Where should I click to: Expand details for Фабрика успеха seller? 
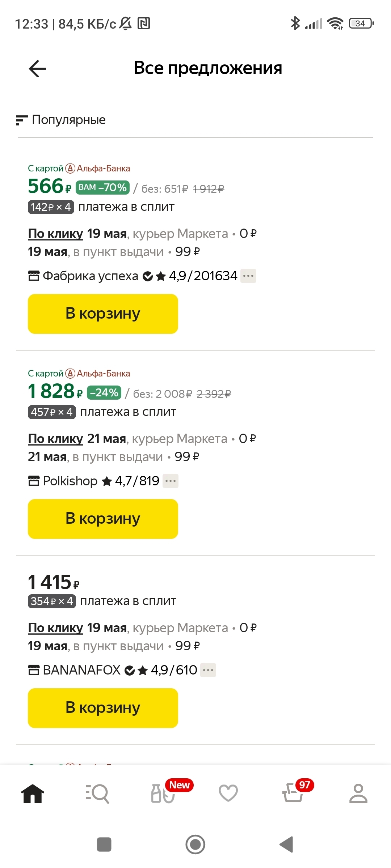[248, 276]
